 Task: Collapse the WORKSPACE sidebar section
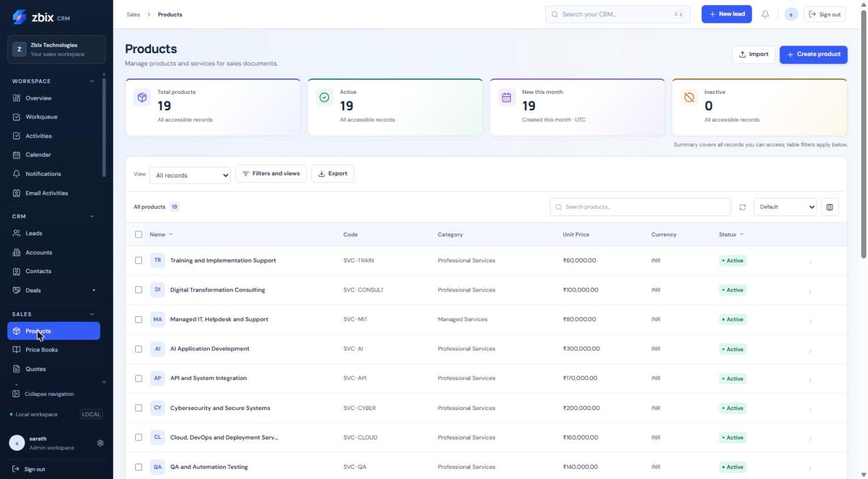91,81
